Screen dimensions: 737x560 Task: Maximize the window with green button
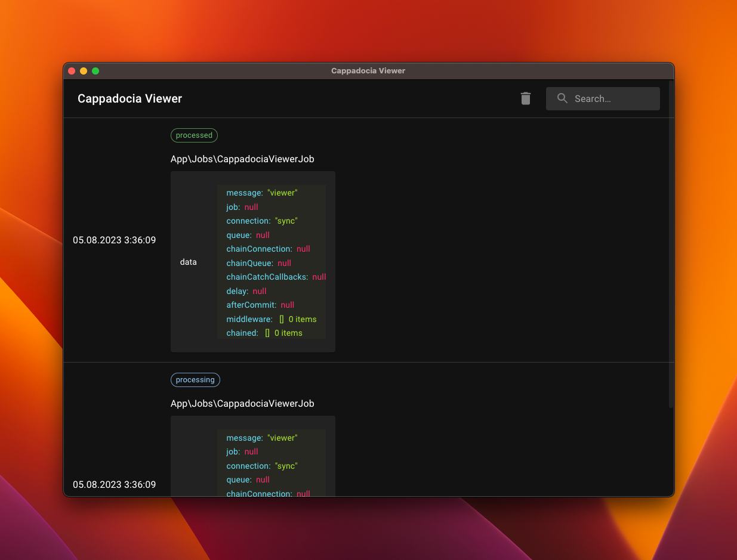coord(95,71)
